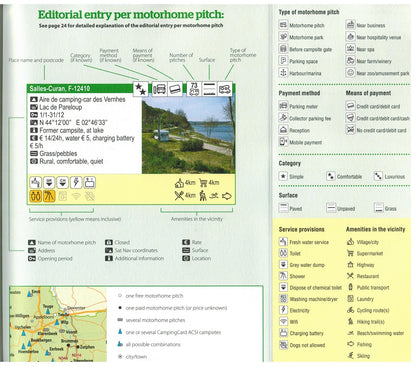Click the Beach/swimming water legend icon
Screen dimensions: 416x367
coord(350,333)
